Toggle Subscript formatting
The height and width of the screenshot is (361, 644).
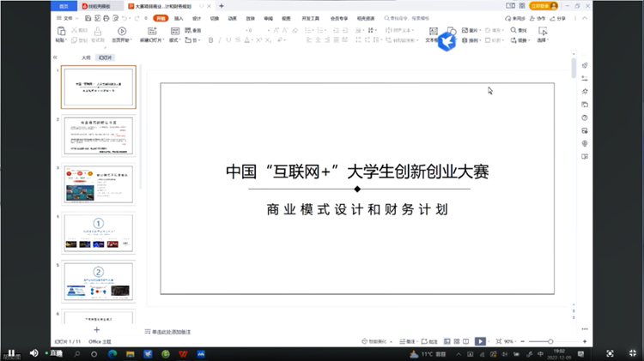268,40
